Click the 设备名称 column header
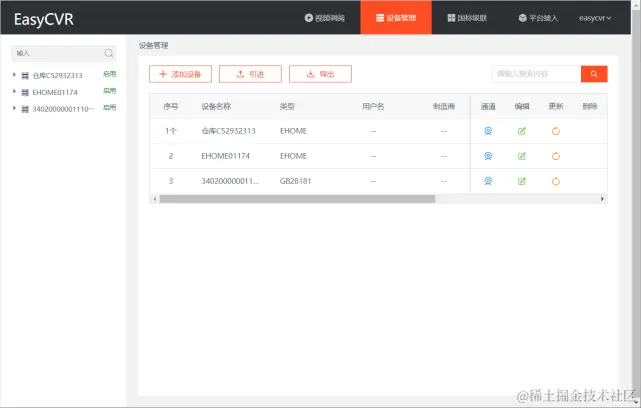The height and width of the screenshot is (408, 641). pos(216,106)
